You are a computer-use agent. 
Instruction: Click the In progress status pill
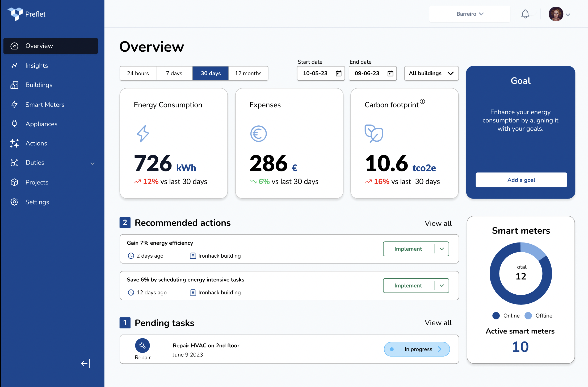(x=417, y=349)
